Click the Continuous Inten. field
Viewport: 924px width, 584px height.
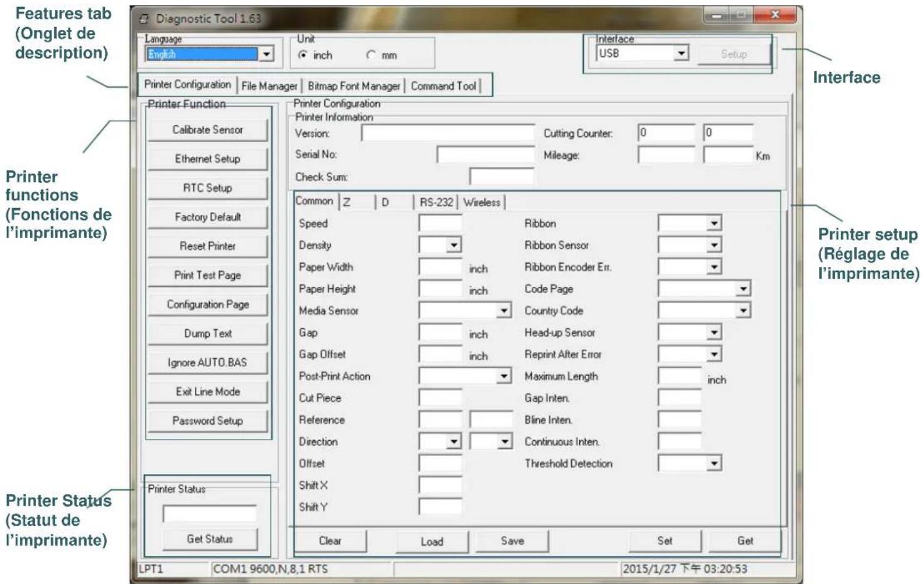680,441
